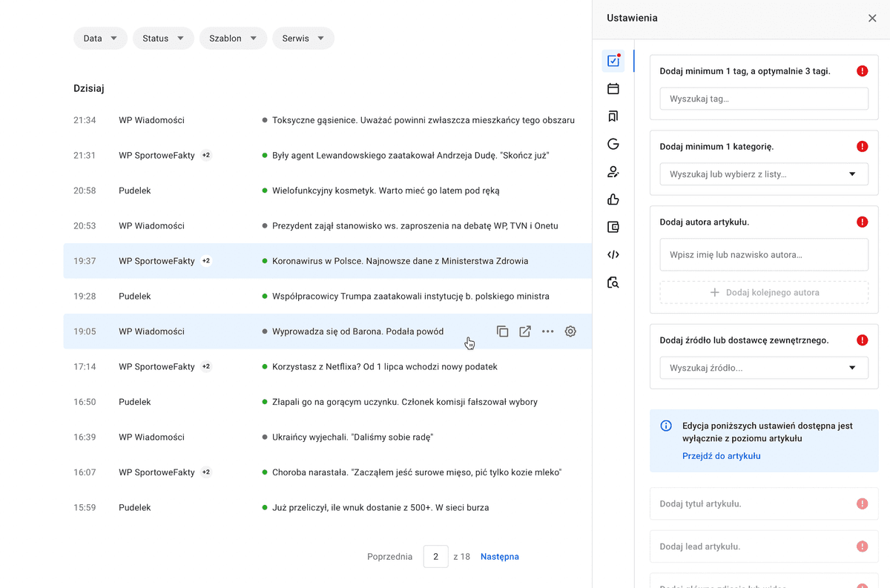
Task: Open the Serwis filter dropdown
Action: coord(303,39)
